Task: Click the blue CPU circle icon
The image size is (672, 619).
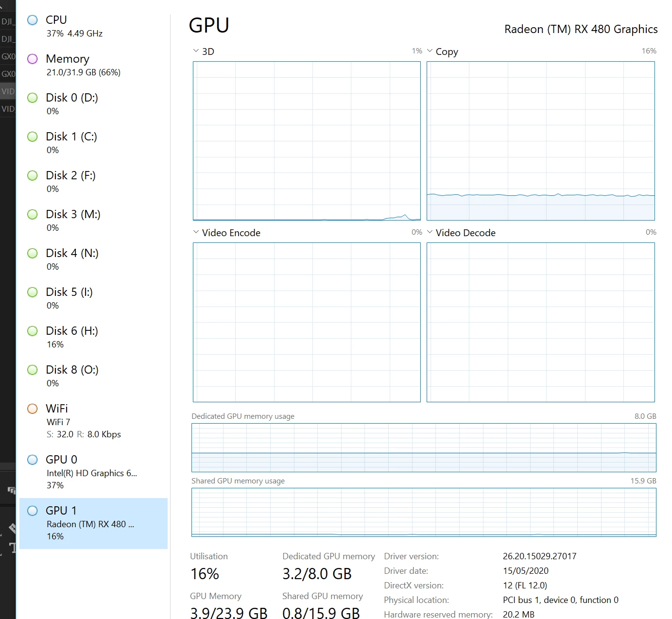Action: [x=33, y=20]
